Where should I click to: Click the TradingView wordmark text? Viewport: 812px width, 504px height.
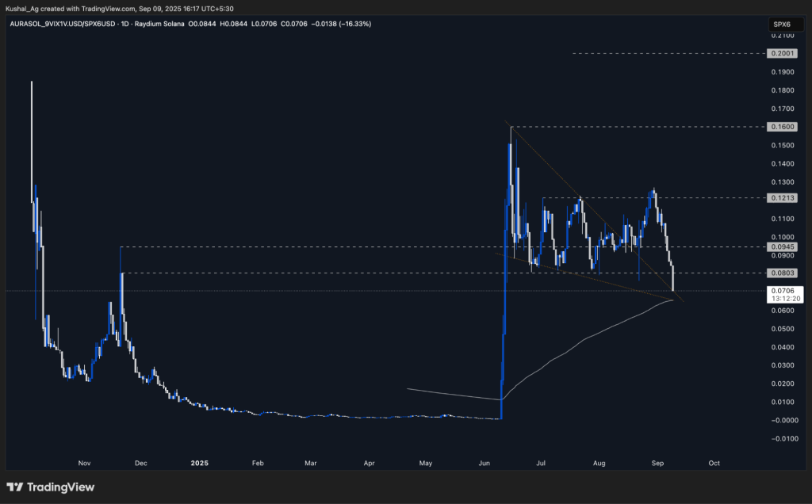60,487
